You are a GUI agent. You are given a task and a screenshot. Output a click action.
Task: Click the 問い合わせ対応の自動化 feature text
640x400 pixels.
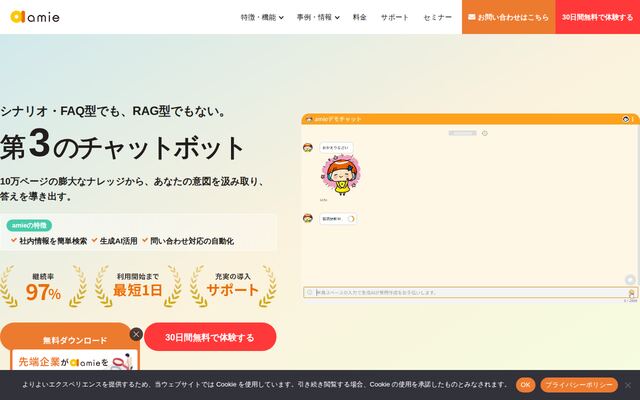coord(192,241)
